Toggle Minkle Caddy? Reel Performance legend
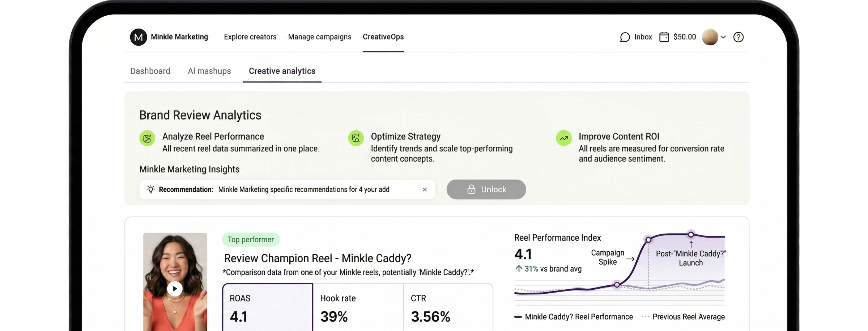This screenshot has width=868, height=331. click(x=574, y=317)
